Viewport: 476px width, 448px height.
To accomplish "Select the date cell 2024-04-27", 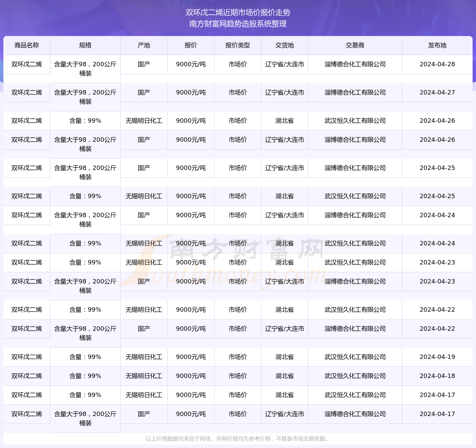I will (x=437, y=92).
